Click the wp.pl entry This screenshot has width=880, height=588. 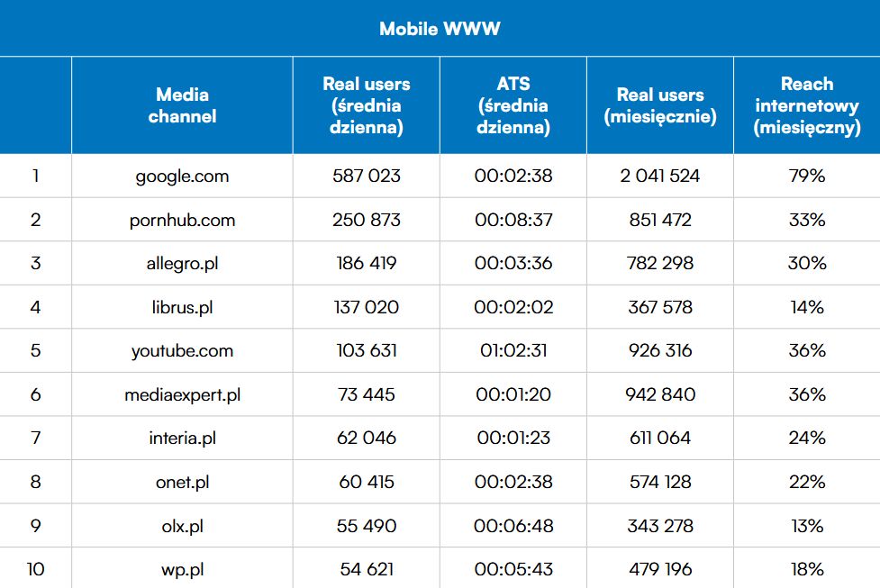pyautogui.click(x=183, y=569)
